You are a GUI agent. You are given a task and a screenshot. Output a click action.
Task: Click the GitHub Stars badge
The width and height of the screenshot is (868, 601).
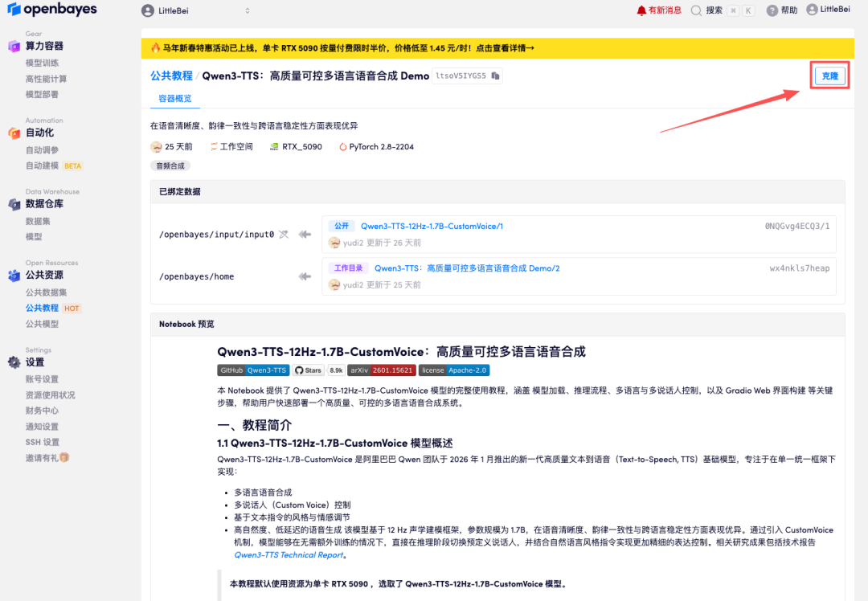coord(317,370)
